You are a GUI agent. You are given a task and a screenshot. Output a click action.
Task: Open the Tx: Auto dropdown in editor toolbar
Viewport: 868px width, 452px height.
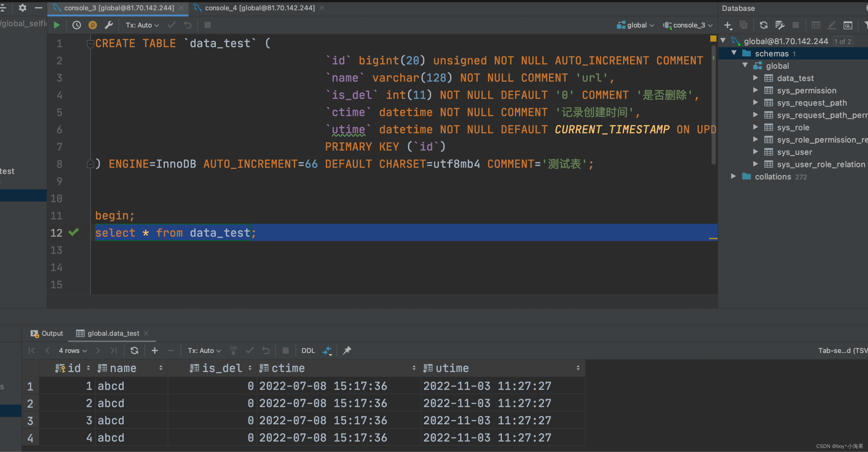click(142, 25)
